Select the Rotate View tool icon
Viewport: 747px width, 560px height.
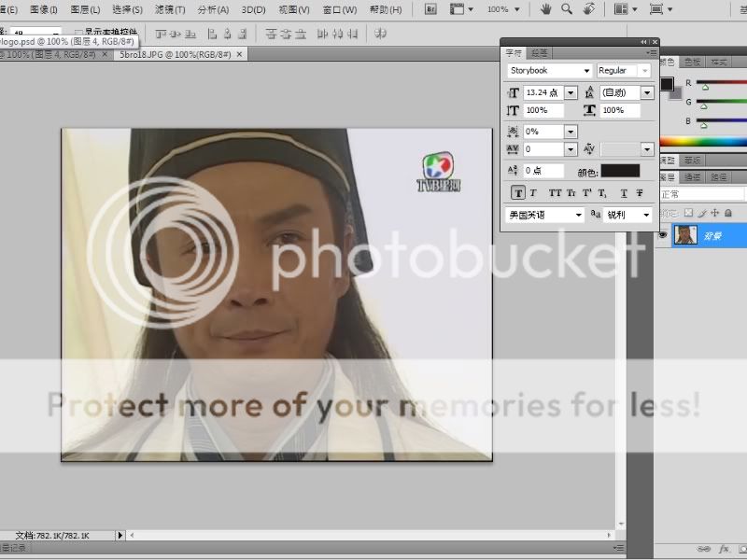(x=588, y=9)
